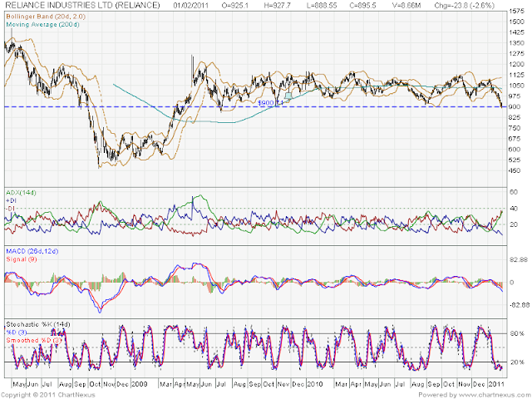The image size is (532, 399).
Task: Click the C=895.5 close price value
Action: pyautogui.click(x=362, y=6)
